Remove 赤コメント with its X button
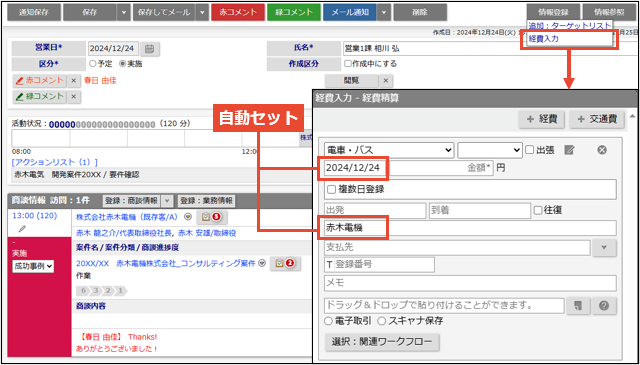The width and height of the screenshot is (640, 365). [73, 81]
